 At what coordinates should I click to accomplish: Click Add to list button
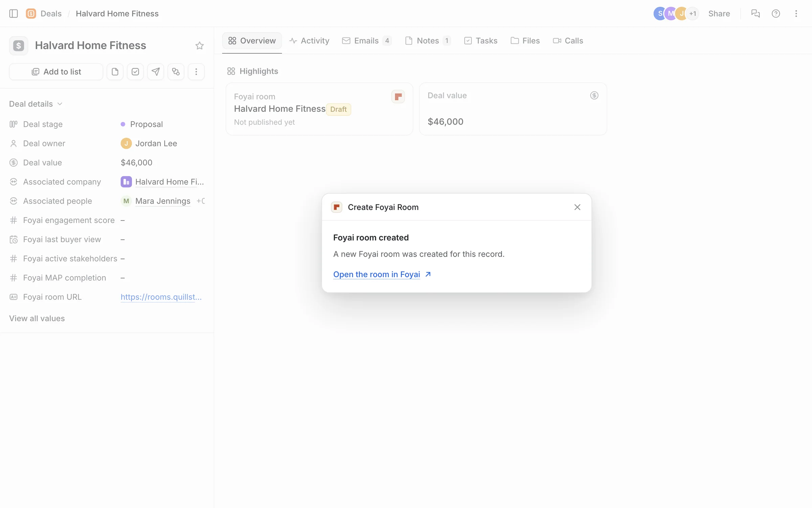coord(56,72)
